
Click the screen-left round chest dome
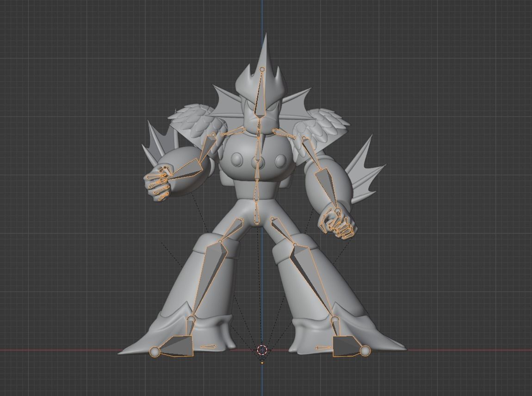point(236,159)
